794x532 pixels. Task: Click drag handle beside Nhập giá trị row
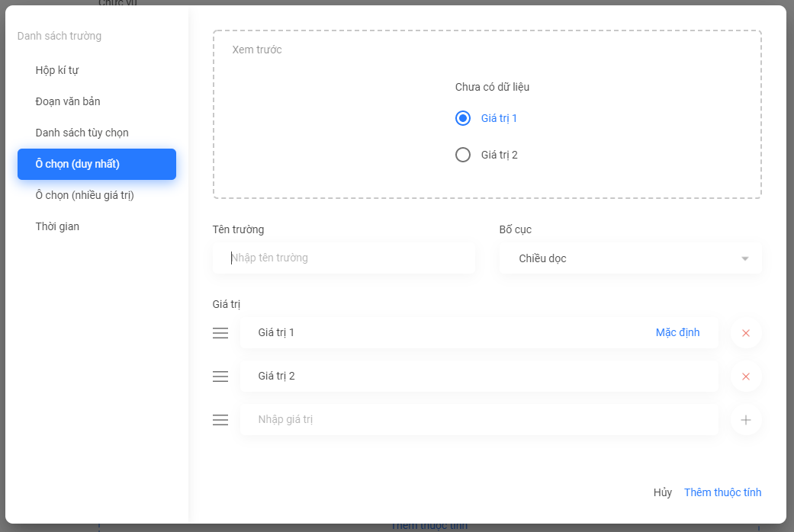click(220, 420)
